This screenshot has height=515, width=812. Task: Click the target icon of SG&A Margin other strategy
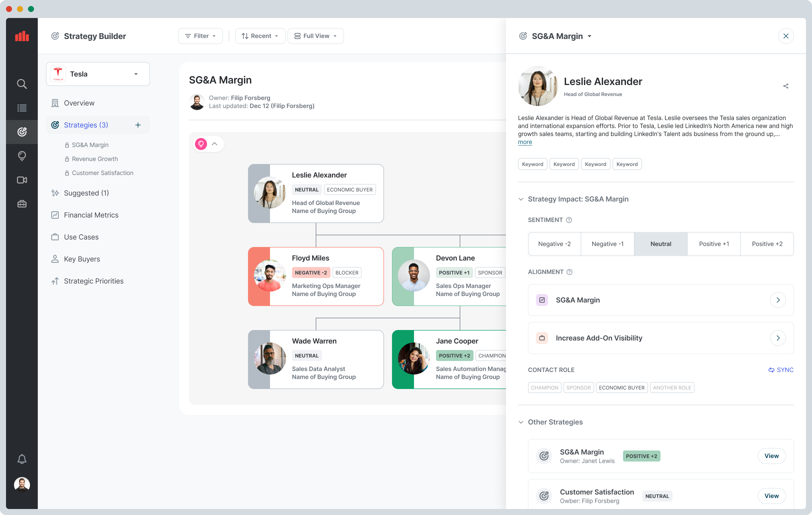[x=544, y=456]
